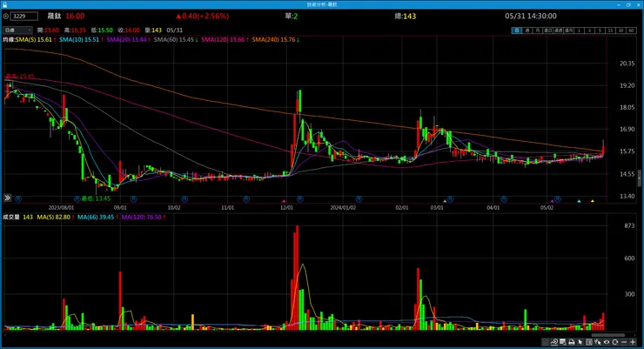The height and width of the screenshot is (349, 644).
Task: Select adjusted daily (還日) timeframe
Action: pyautogui.click(x=547, y=30)
